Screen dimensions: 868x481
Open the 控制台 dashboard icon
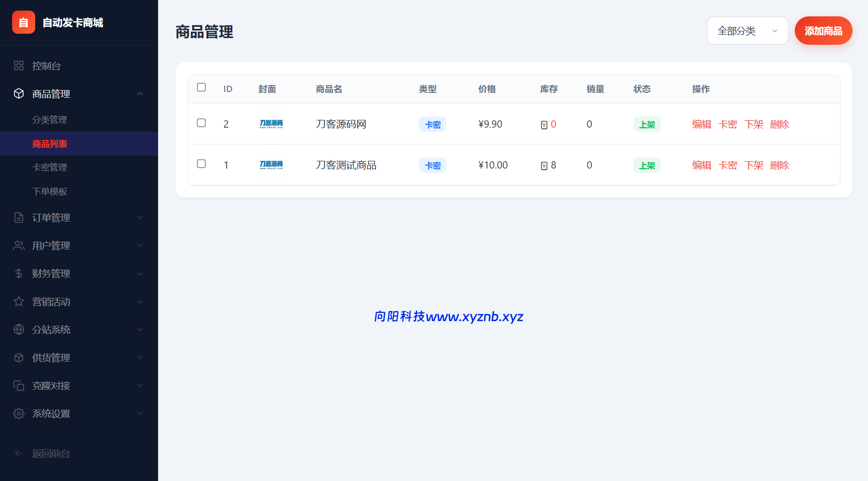(x=19, y=65)
